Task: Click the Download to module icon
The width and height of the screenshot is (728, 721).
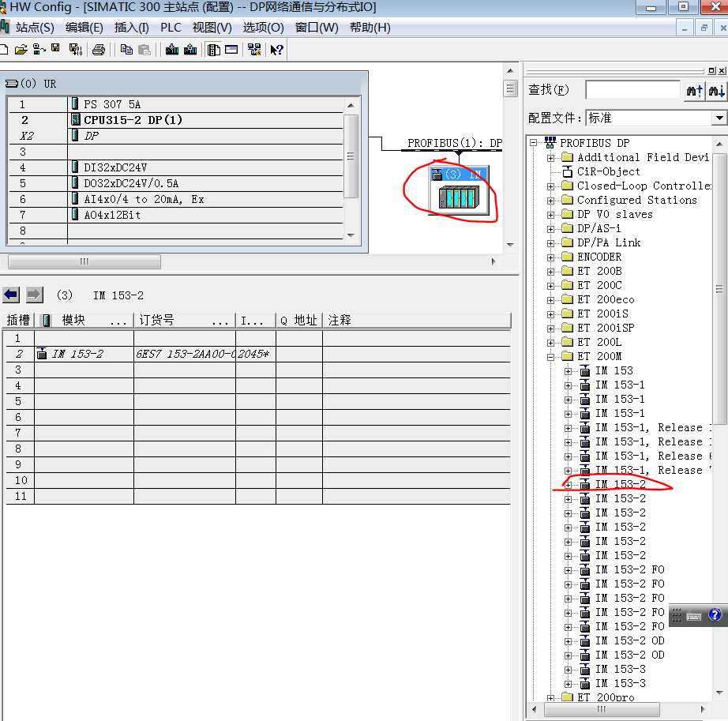Action: [x=172, y=50]
